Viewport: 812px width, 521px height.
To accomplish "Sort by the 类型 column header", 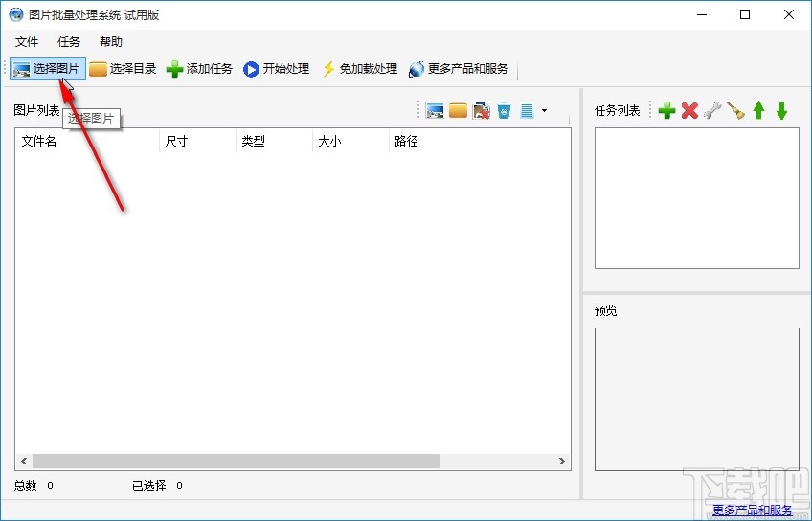I will coord(274,141).
